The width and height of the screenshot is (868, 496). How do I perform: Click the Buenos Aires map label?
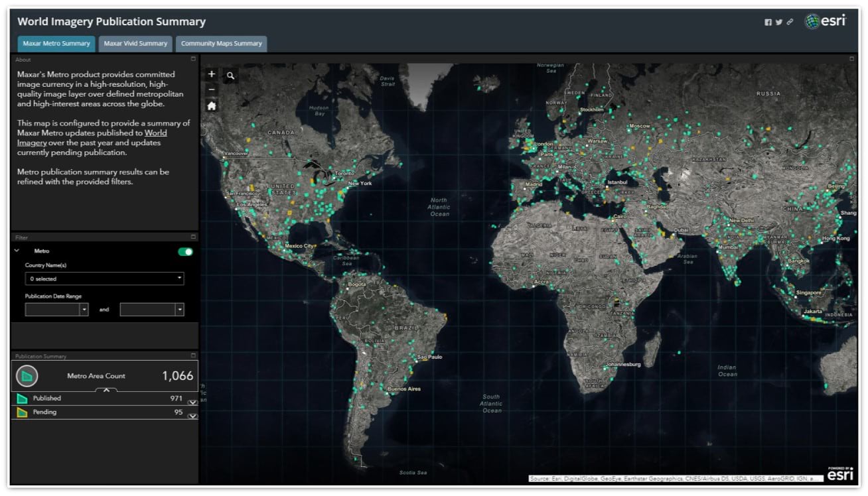click(x=403, y=389)
